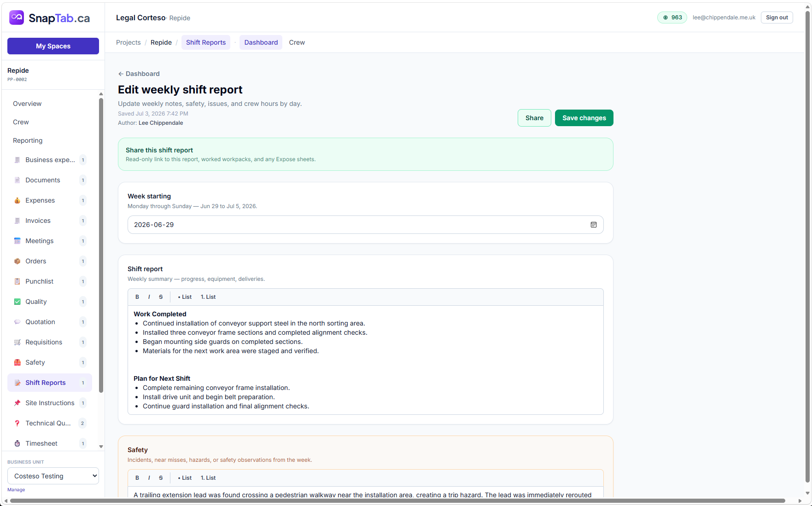Insert bullet list in Shift report editor
The height and width of the screenshot is (506, 812).
(185, 297)
